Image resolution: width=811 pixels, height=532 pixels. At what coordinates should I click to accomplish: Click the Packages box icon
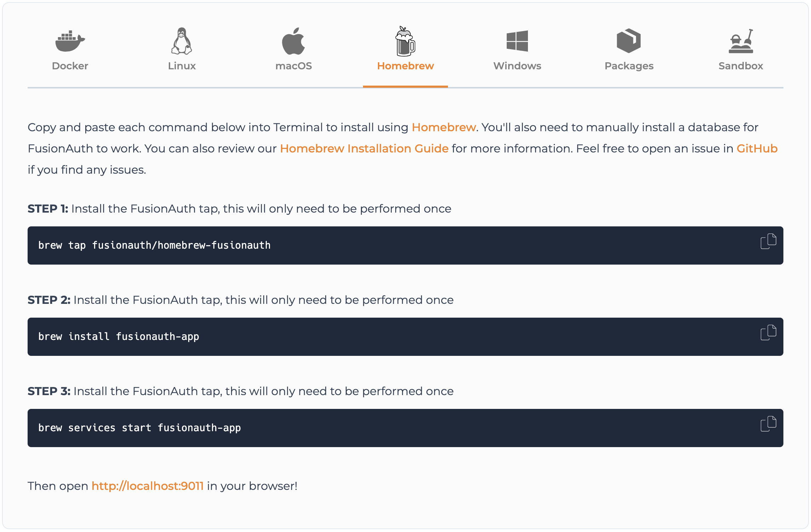628,41
